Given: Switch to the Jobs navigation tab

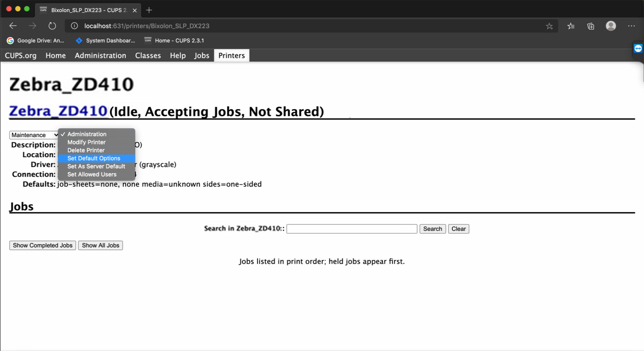Looking at the screenshot, I should [x=202, y=55].
